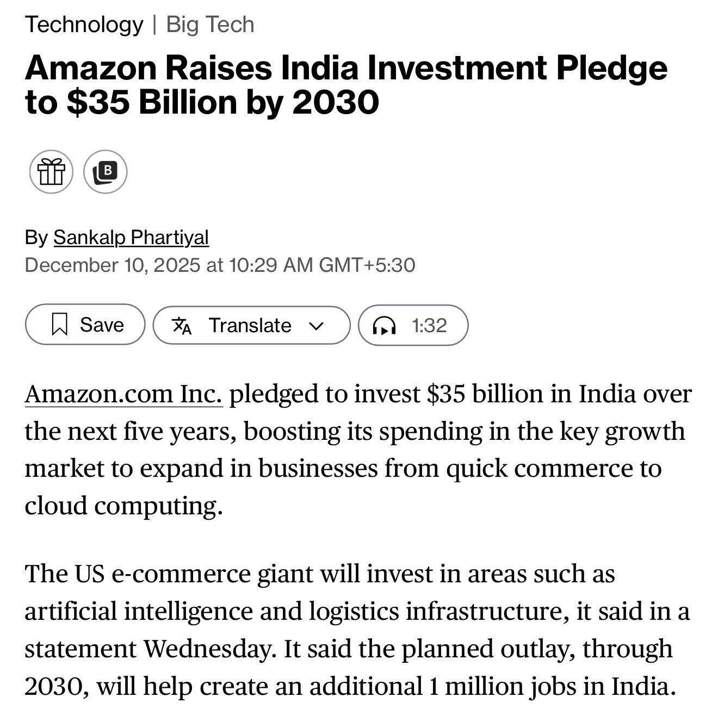718x728 pixels.
Task: Click the Amazon India investment headline
Action: (x=346, y=84)
